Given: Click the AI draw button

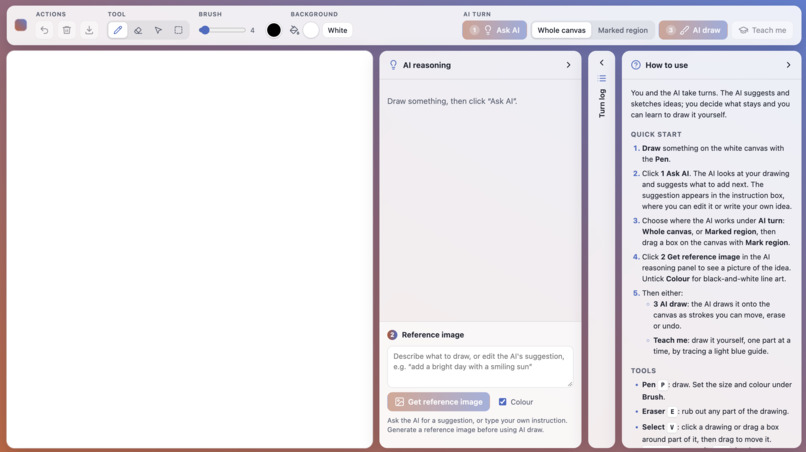Looking at the screenshot, I should tap(693, 30).
